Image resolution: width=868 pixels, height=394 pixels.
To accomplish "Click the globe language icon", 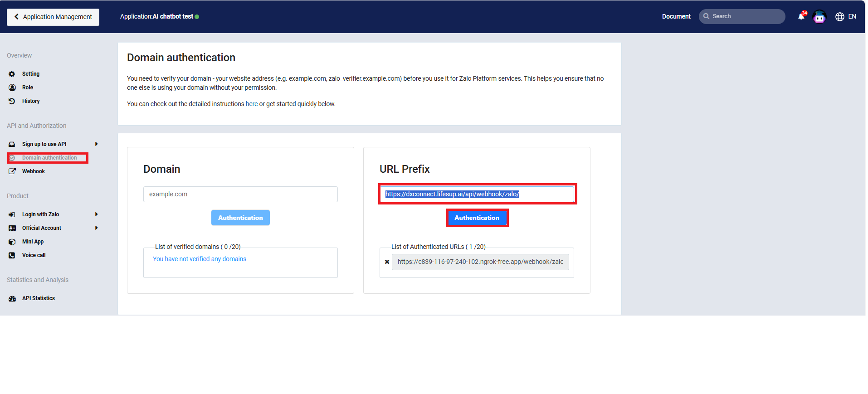I will coord(839,17).
